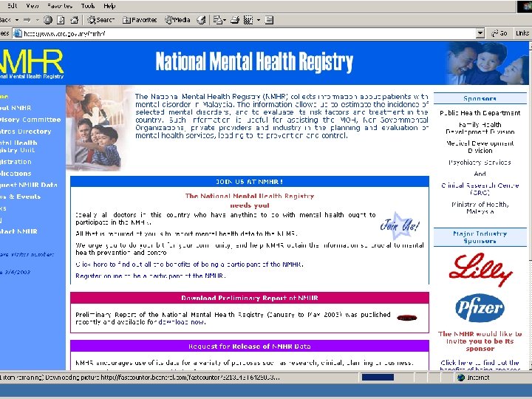The width and height of the screenshot is (532, 399).
Task: Click the NMHR yellow logo
Action: [32, 62]
